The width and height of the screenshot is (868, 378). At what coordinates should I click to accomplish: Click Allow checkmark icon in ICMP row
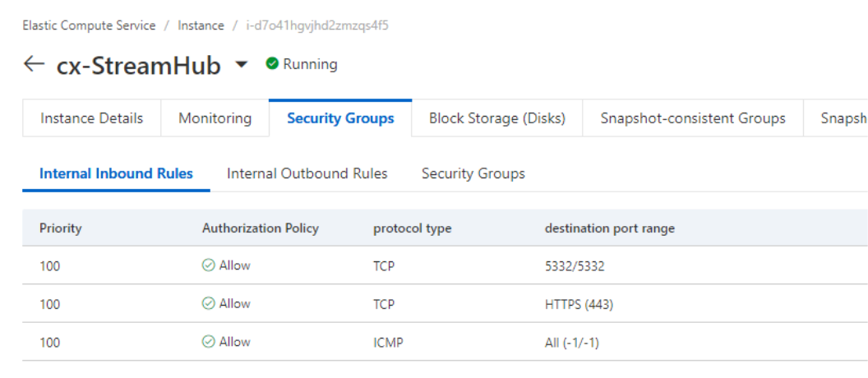[x=209, y=342]
